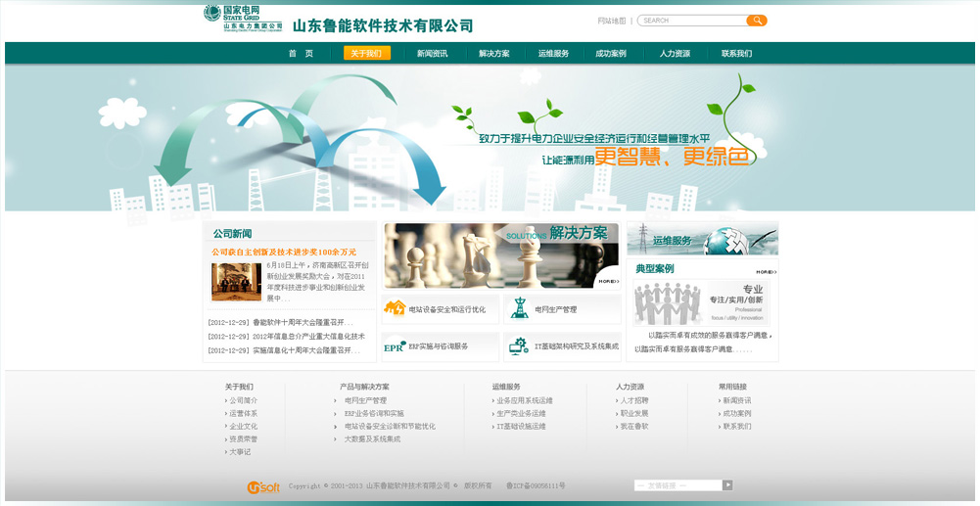Click the 电网生产管理 tower icon
This screenshot has width=980, height=506.
click(518, 308)
